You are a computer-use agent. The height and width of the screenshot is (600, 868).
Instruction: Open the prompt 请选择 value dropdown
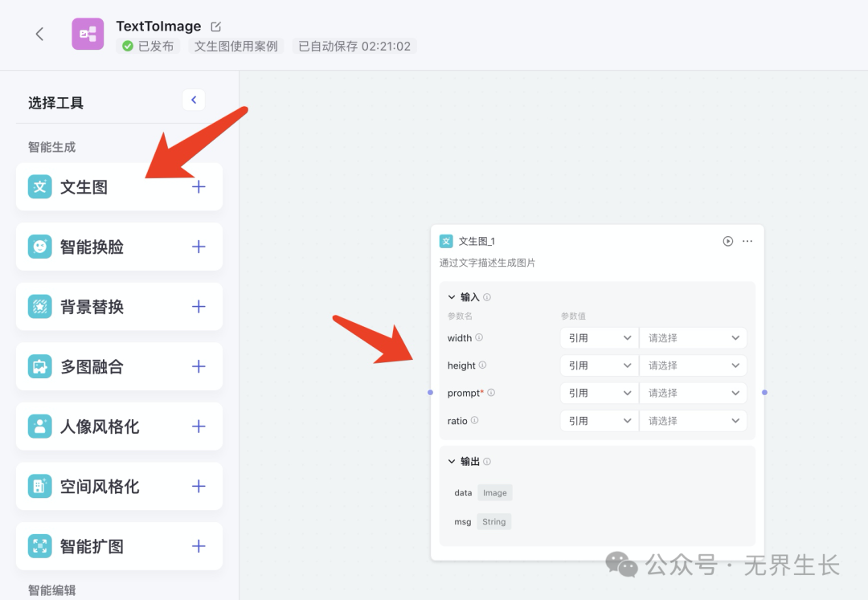point(693,394)
